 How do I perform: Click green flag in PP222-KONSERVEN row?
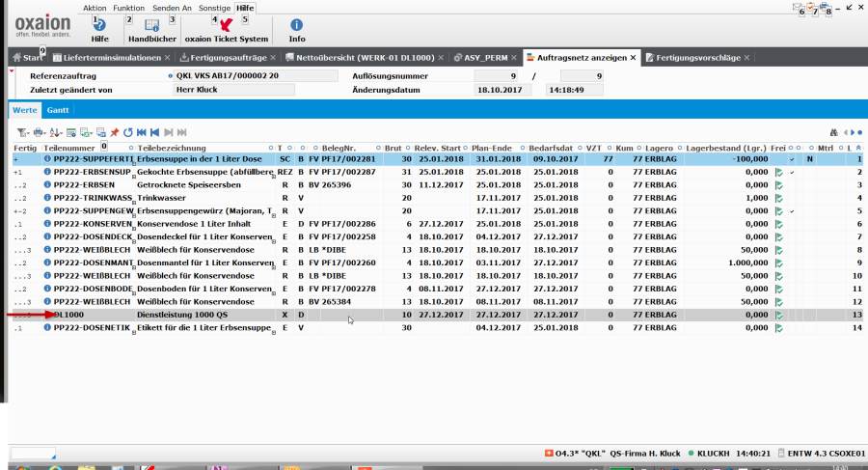(779, 225)
